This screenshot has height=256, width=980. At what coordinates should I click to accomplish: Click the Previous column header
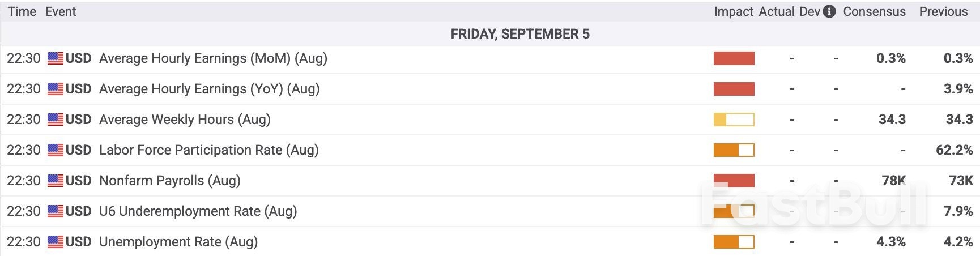943,11
